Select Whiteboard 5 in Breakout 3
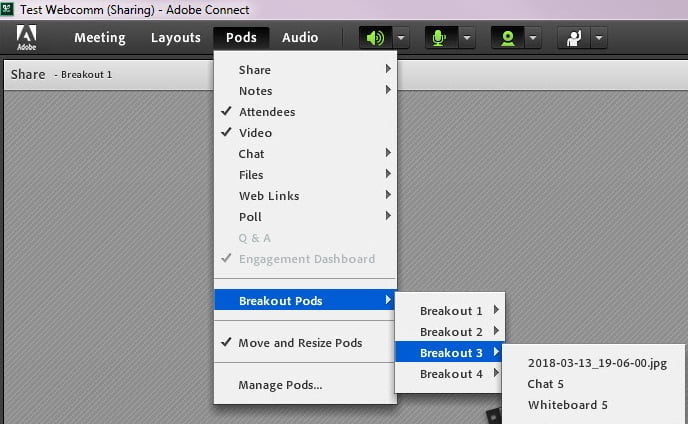The height and width of the screenshot is (424, 688). (568, 405)
